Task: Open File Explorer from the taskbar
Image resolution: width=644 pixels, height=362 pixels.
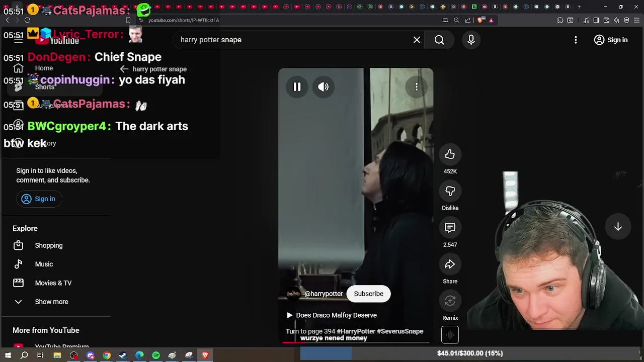Action: (57, 355)
